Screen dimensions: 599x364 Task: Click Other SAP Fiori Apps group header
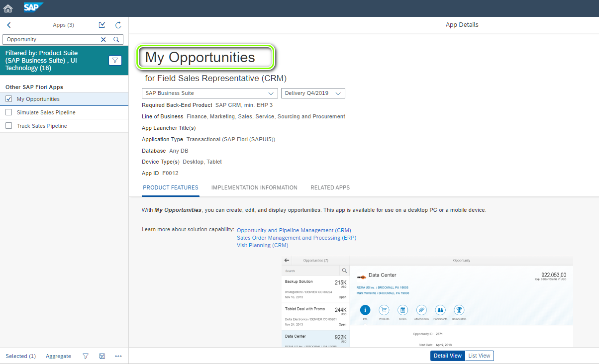[x=34, y=87]
